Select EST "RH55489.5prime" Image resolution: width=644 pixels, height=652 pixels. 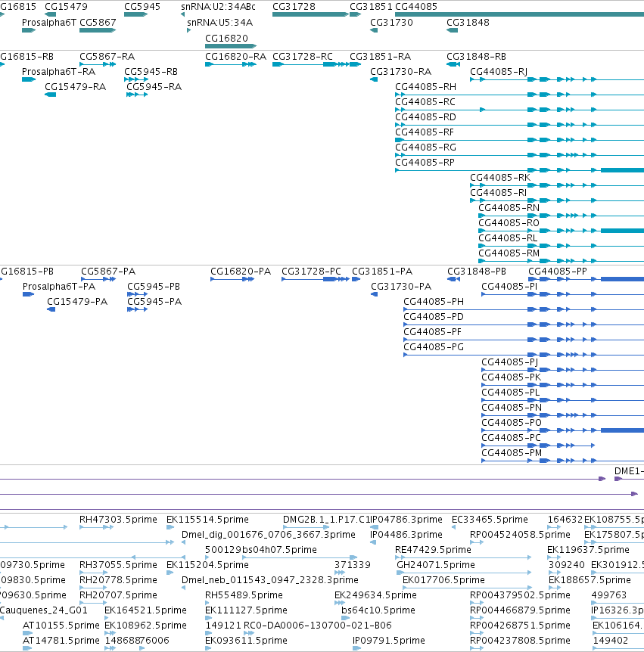(244, 595)
